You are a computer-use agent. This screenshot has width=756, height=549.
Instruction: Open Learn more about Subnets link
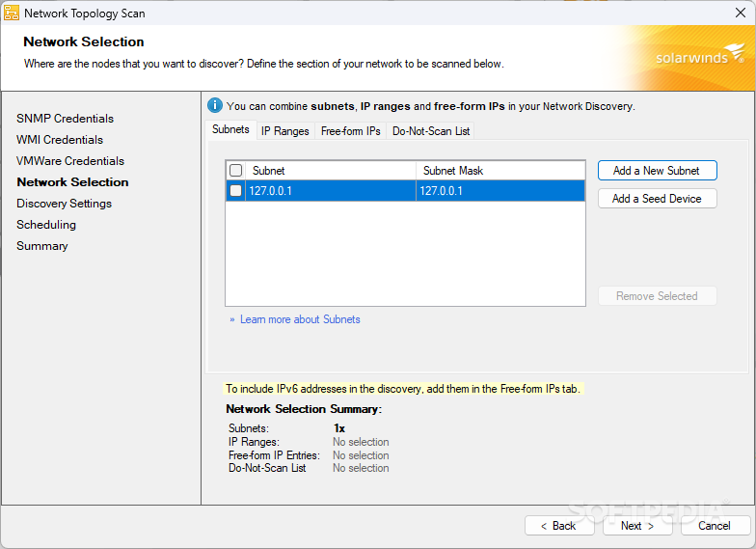300,319
